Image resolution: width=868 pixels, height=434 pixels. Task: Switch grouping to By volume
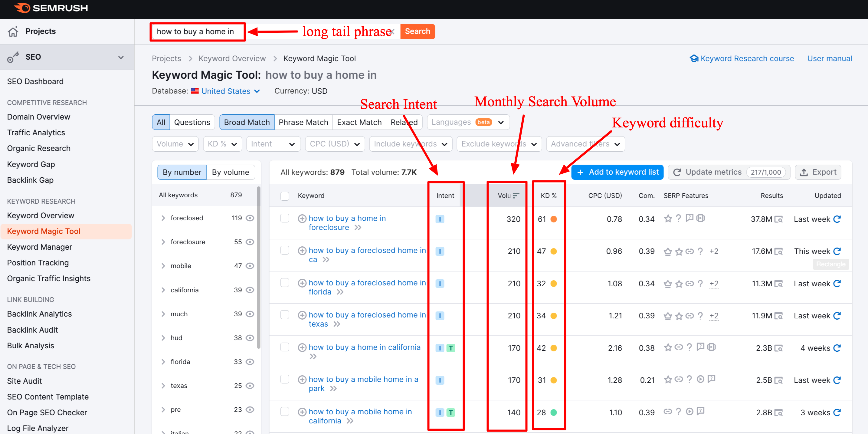[x=231, y=172]
